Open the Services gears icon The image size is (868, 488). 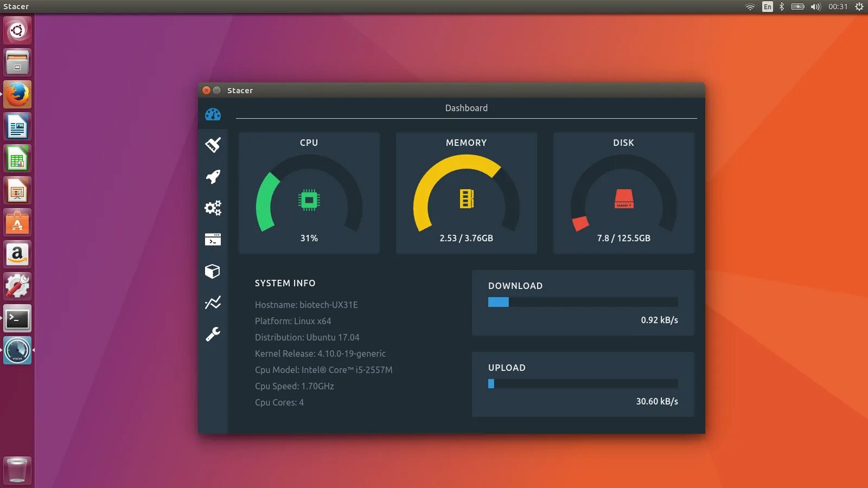click(213, 208)
